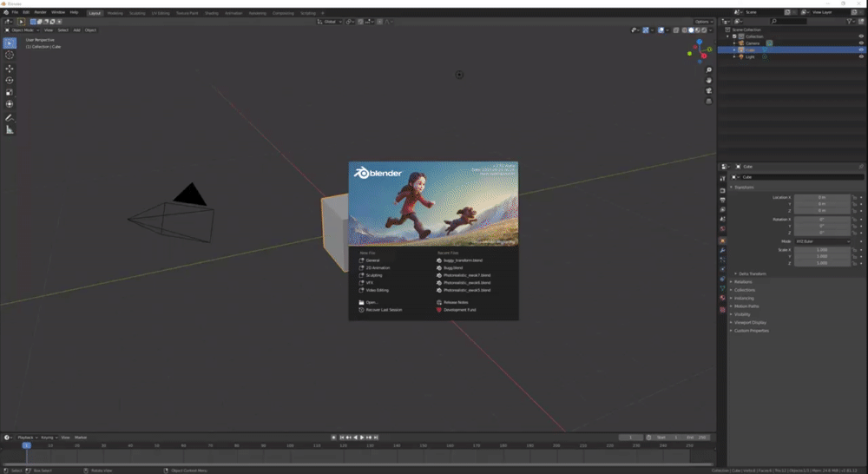This screenshot has height=474, width=868.
Task: Select the Measure tool
Action: click(10, 129)
